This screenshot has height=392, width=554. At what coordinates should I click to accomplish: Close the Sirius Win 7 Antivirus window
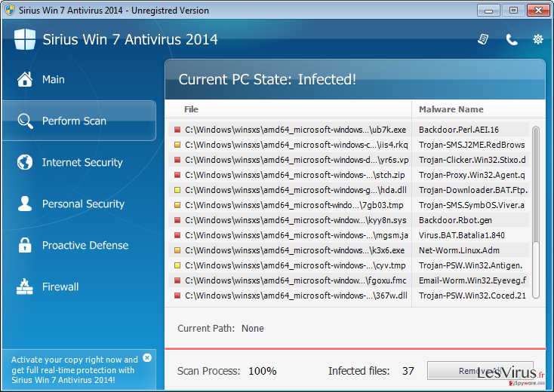coord(538,11)
